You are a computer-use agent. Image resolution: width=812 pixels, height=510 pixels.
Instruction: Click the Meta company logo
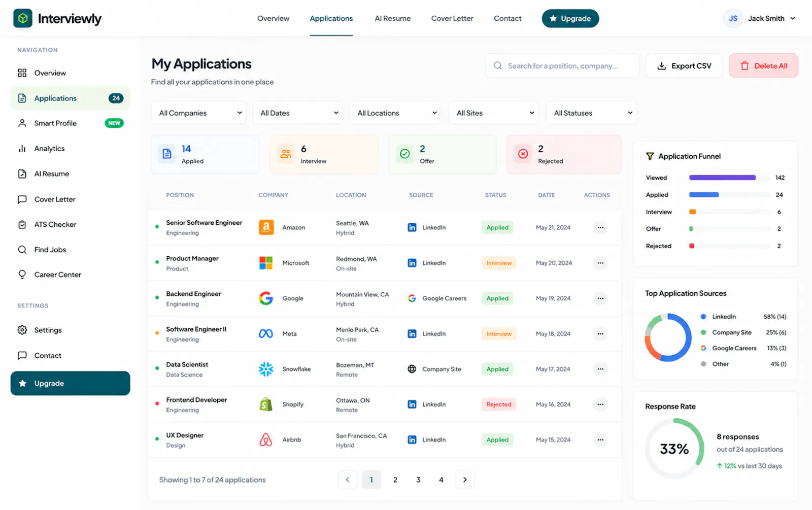(266, 333)
